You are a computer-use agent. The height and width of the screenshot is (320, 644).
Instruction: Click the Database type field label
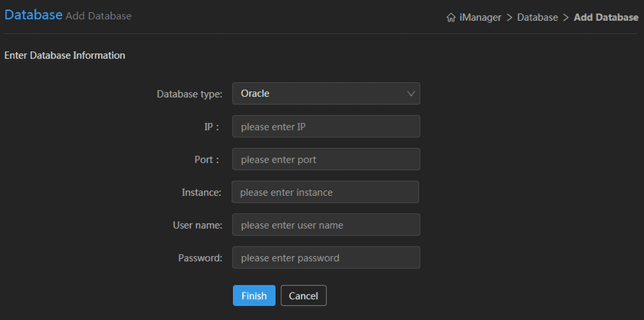coord(189,94)
